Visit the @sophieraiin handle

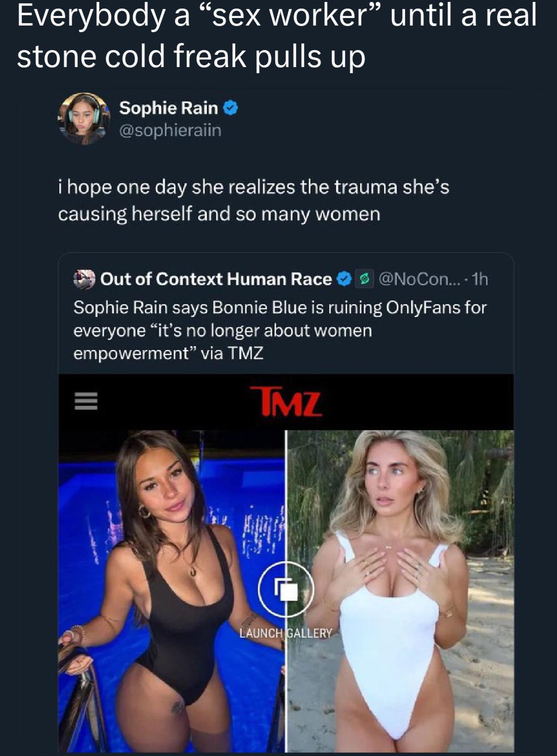tap(170, 130)
